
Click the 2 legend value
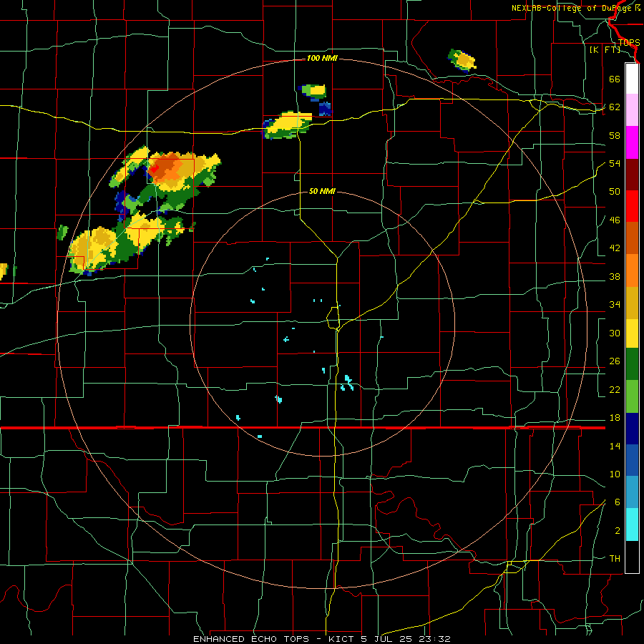coord(617,531)
